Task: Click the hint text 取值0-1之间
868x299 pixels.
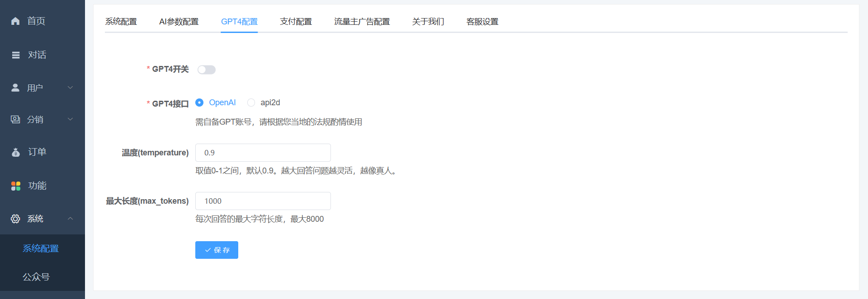Action: 217,171
